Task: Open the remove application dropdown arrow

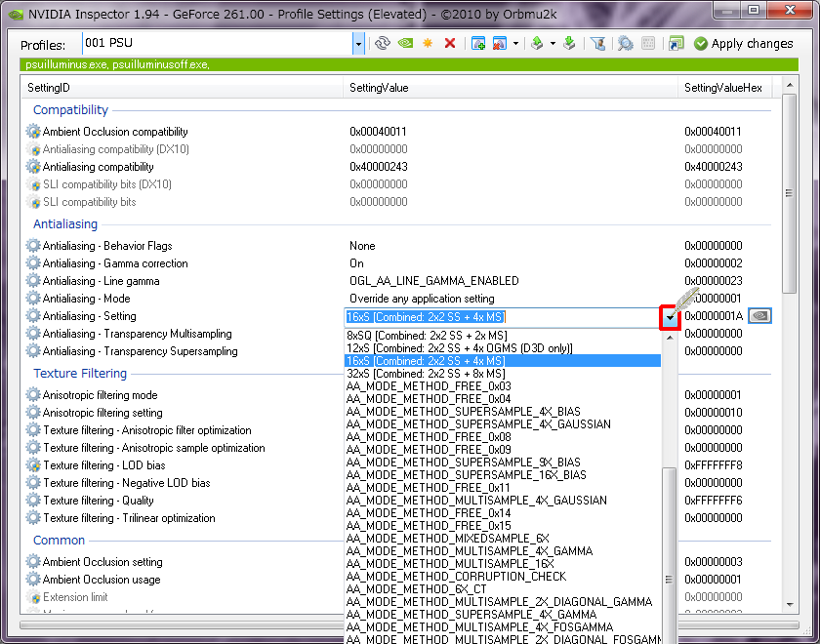Action: tap(515, 43)
